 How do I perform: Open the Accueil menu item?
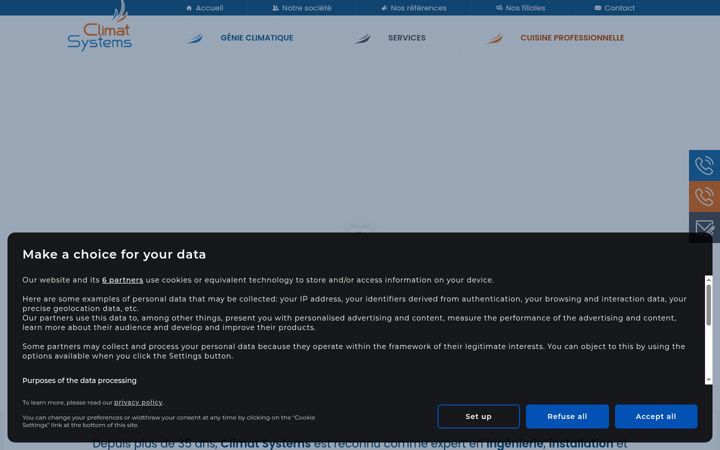[x=205, y=8]
